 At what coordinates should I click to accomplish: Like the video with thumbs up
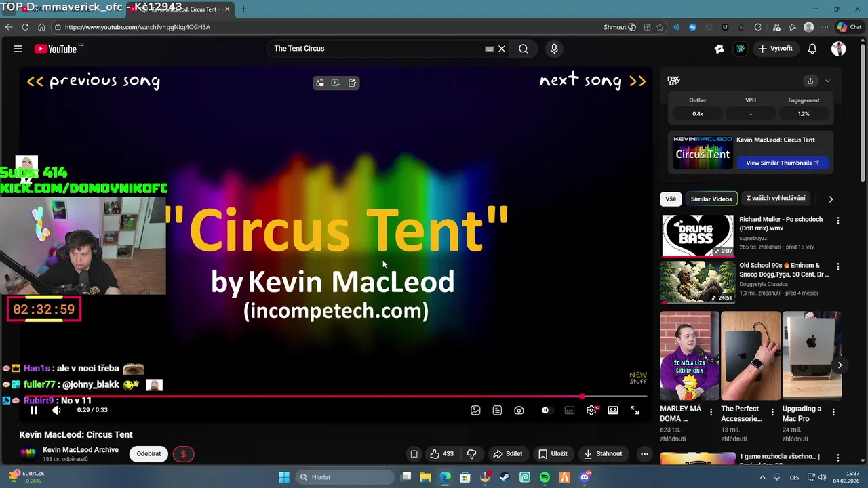441,454
